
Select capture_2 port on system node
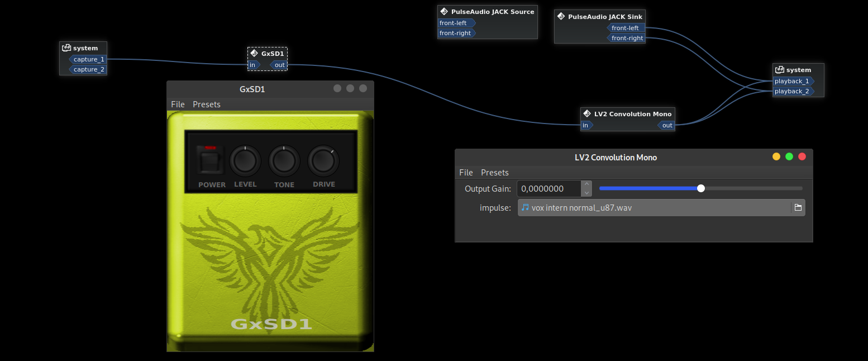coord(88,69)
